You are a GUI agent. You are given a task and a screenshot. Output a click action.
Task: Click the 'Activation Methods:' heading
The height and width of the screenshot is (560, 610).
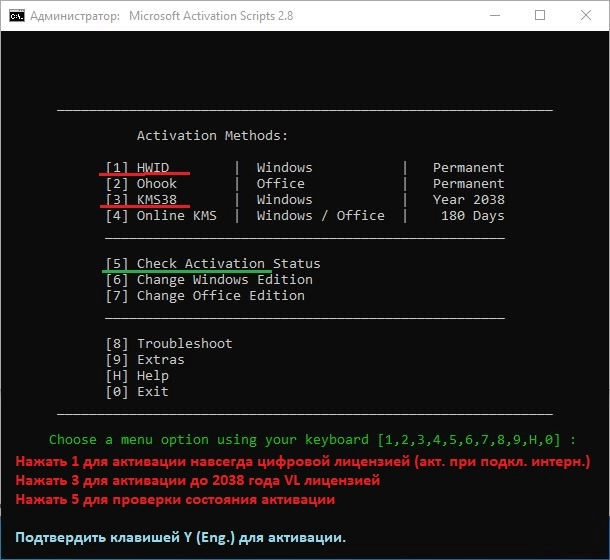[x=212, y=136]
